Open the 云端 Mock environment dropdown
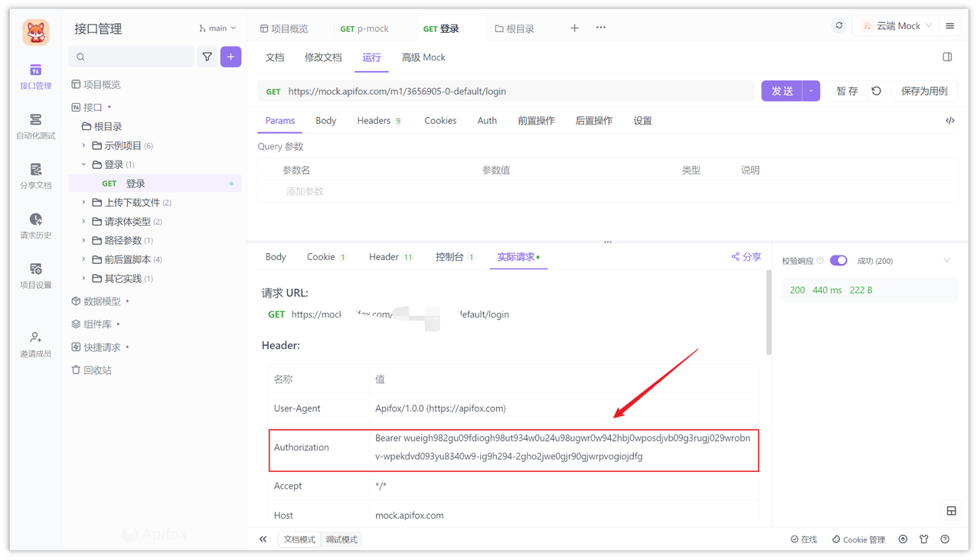Viewport: 980px width, 560px height. pos(897,26)
